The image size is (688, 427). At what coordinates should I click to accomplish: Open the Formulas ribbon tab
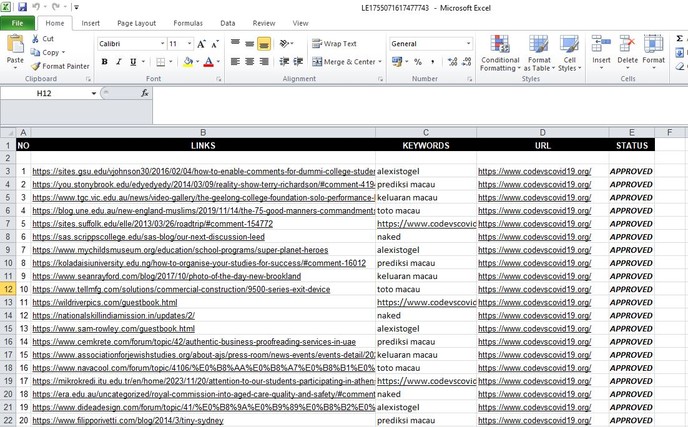pos(187,22)
